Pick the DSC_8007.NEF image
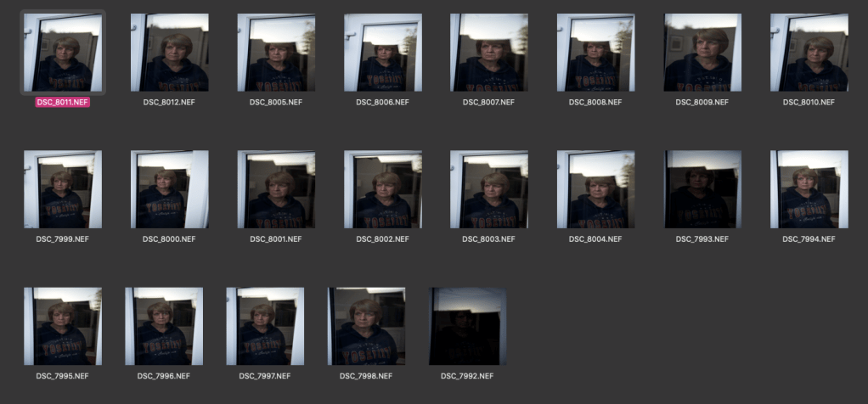This screenshot has height=404, width=868. (489, 53)
